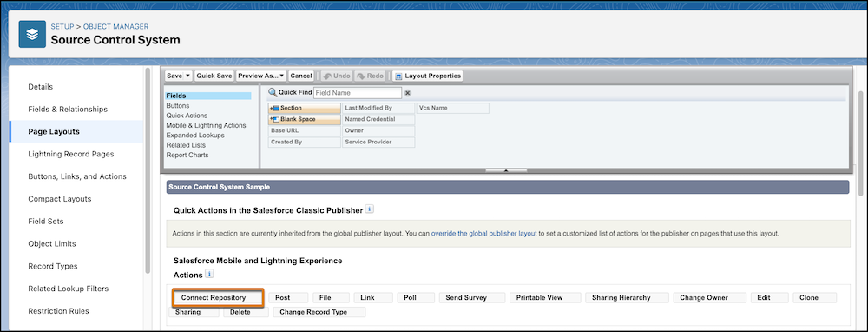Select Related Lists palette category
Image resolution: width=868 pixels, height=332 pixels.
tap(186, 145)
